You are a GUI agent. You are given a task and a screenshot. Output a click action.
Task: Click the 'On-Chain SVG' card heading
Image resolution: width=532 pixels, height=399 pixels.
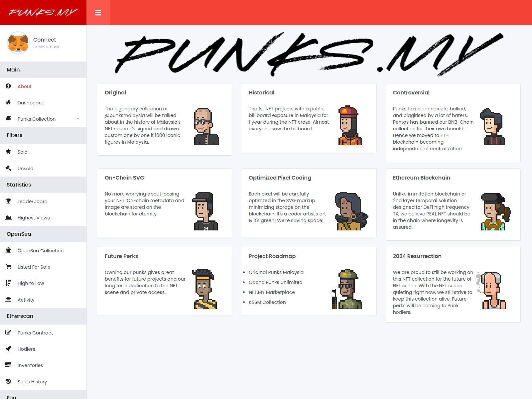click(x=124, y=178)
